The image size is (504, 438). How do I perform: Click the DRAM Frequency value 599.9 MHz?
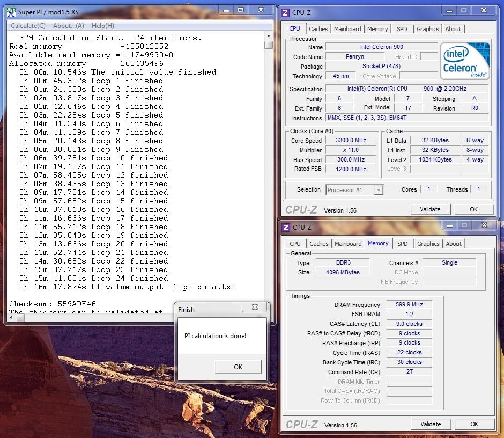[409, 304]
